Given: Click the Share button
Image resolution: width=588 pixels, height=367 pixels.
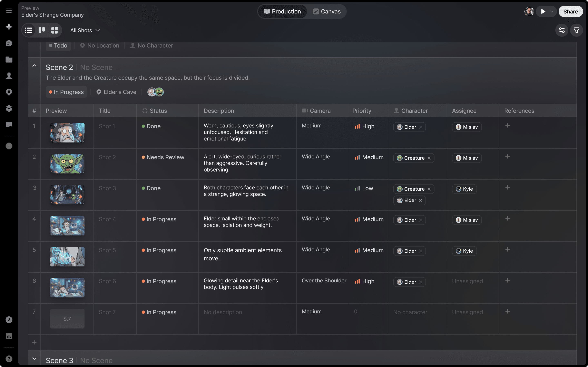Looking at the screenshot, I should [570, 11].
